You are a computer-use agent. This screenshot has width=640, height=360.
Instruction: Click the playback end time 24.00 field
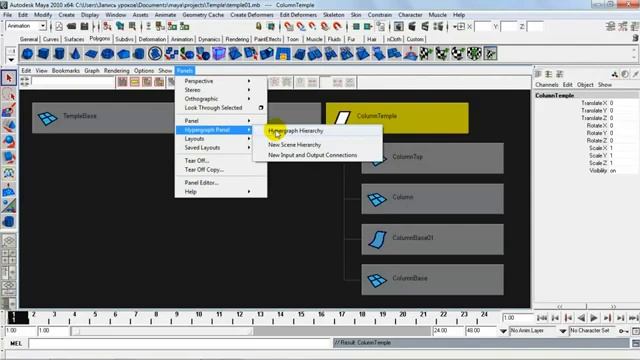pyautogui.click(x=448, y=331)
